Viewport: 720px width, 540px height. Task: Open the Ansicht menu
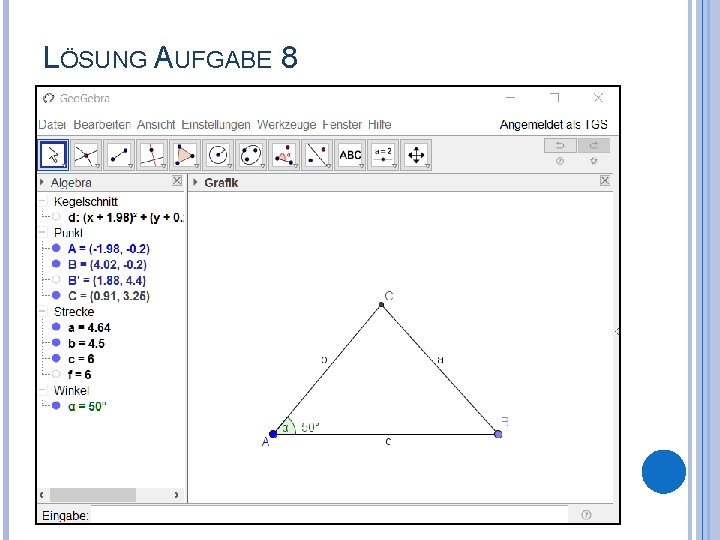156,125
